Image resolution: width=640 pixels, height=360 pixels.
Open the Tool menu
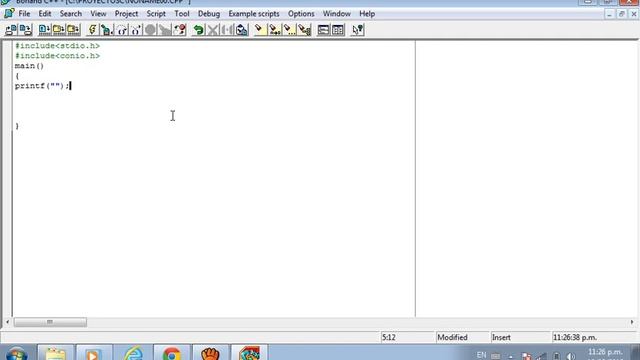click(182, 13)
